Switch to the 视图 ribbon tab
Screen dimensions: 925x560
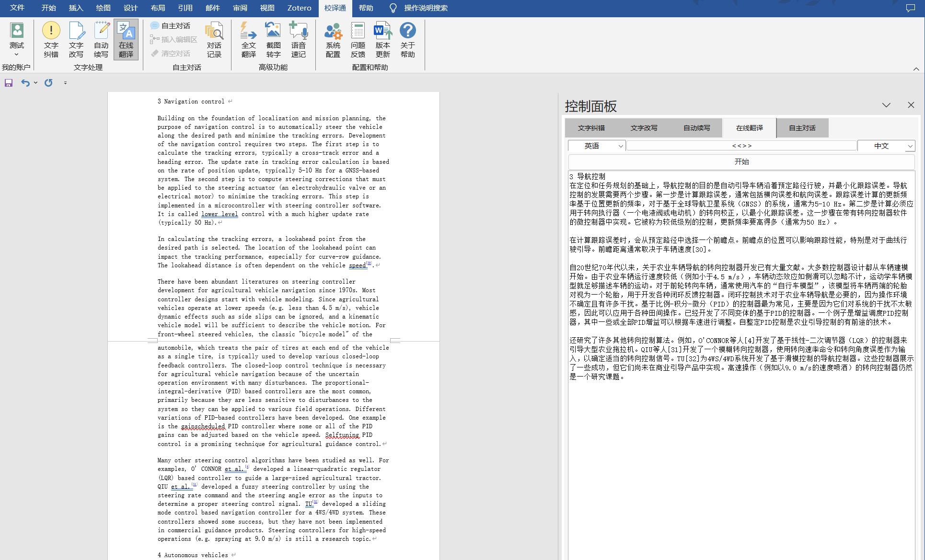[x=267, y=8]
